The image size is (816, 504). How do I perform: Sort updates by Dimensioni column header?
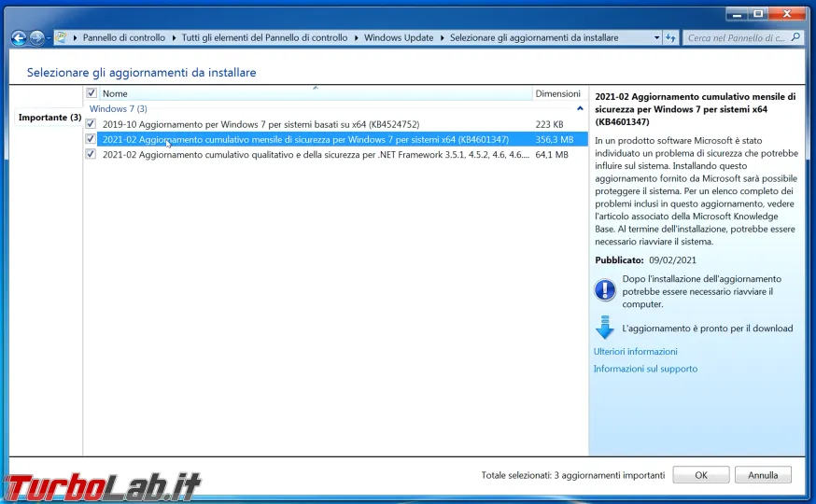558,93
